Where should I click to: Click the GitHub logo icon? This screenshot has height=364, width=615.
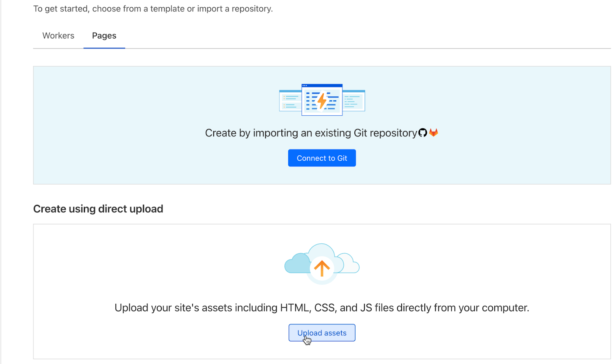click(423, 133)
